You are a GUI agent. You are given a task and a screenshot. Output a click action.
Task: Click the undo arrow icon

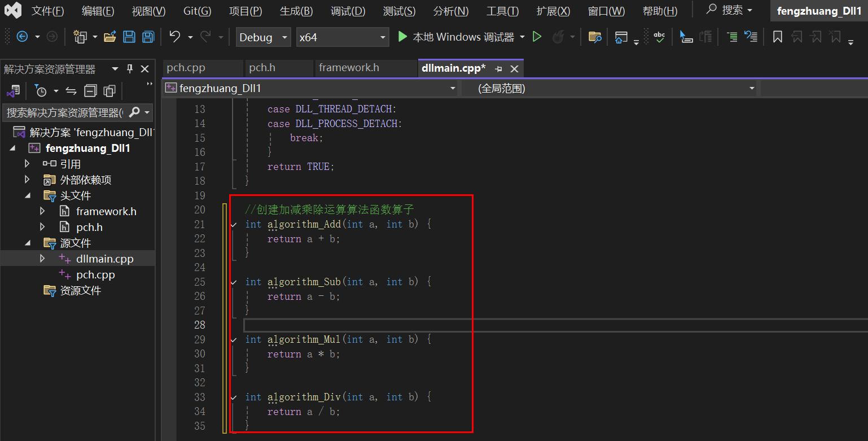pyautogui.click(x=175, y=37)
